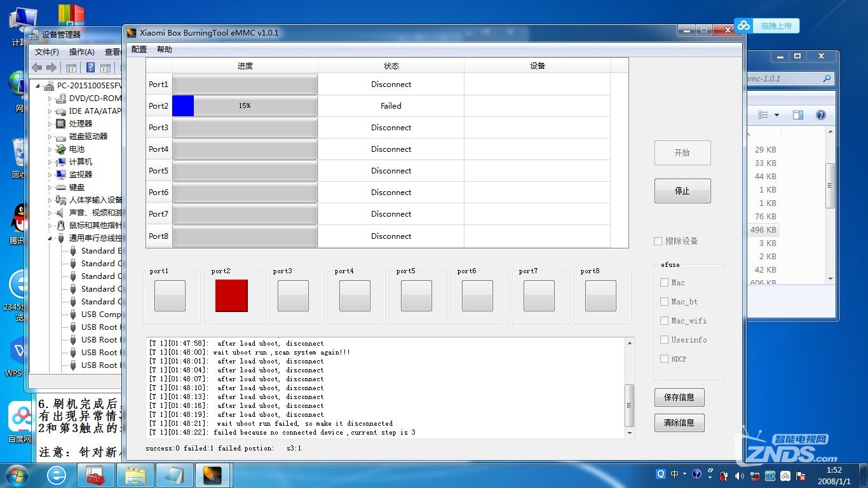This screenshot has width=868, height=488.
Task: Expand the DVD/CD-ROM node in Device Manager
Action: tap(50, 98)
